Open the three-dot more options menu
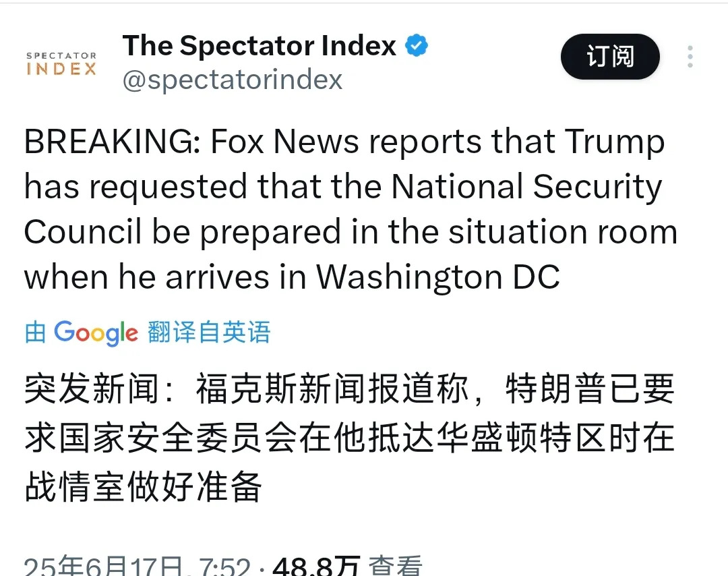The width and height of the screenshot is (728, 576). [690, 57]
